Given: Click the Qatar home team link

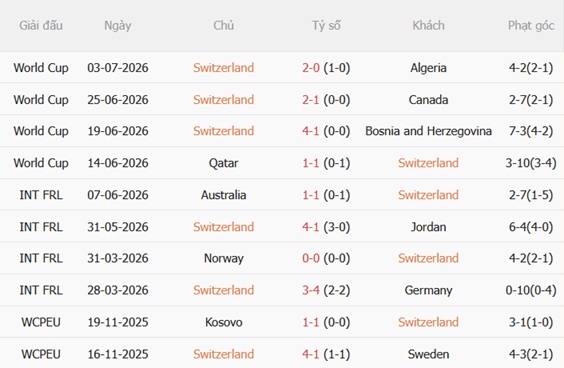Looking at the screenshot, I should [x=223, y=163].
